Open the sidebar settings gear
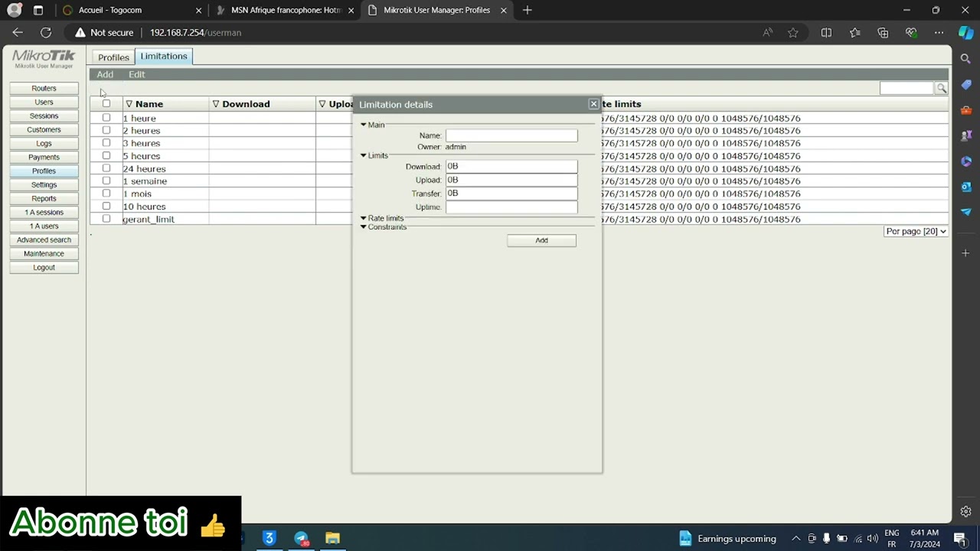Viewport: 980px width, 551px height. coord(965,511)
